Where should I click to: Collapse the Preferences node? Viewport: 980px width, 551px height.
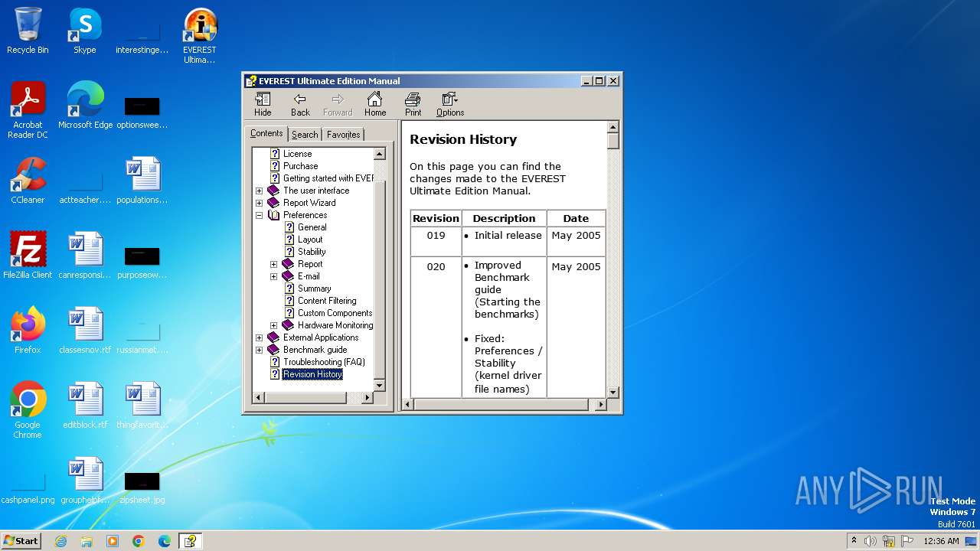point(259,215)
